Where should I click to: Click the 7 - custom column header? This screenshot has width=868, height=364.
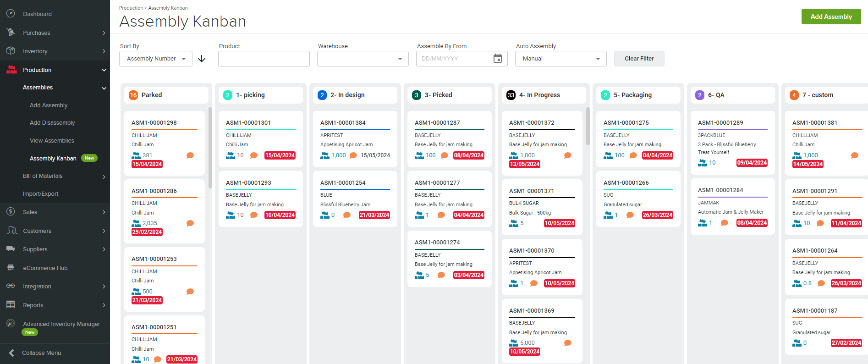826,95
